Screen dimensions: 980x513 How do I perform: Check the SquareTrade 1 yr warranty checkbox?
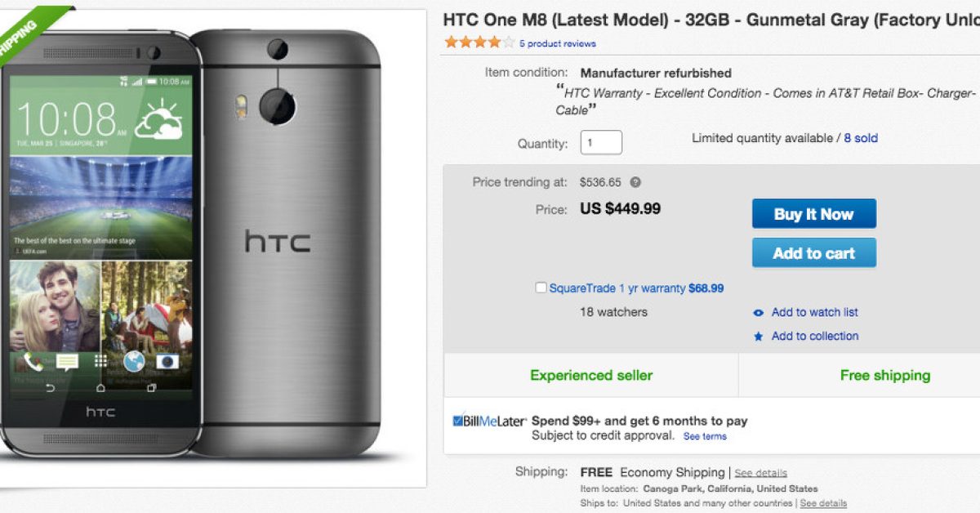[x=541, y=288]
